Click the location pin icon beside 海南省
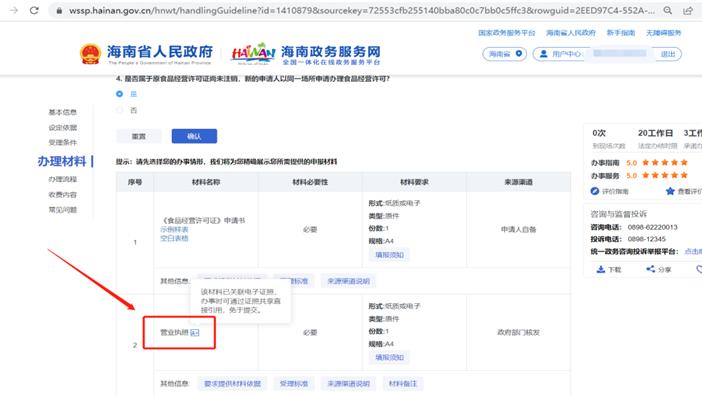 (518, 54)
